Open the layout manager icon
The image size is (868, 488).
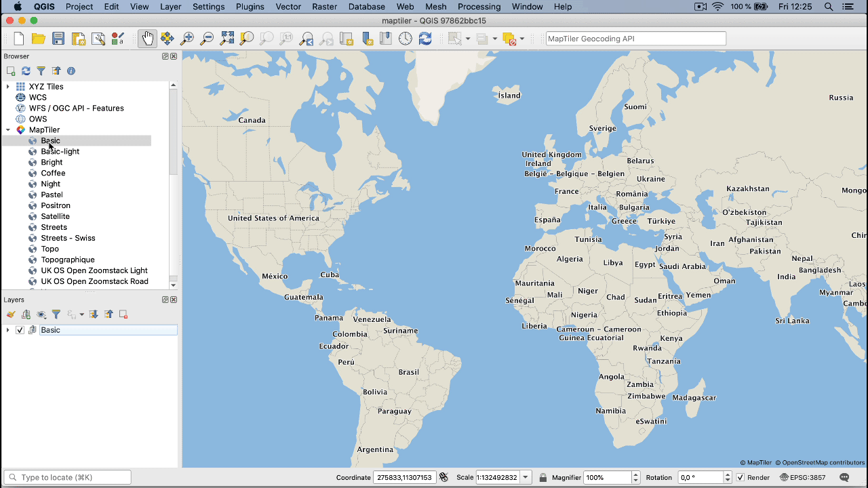(98, 39)
